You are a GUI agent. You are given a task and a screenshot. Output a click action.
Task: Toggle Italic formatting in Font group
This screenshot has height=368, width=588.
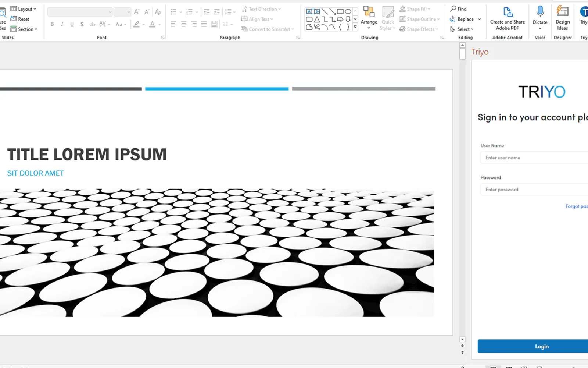(x=62, y=24)
